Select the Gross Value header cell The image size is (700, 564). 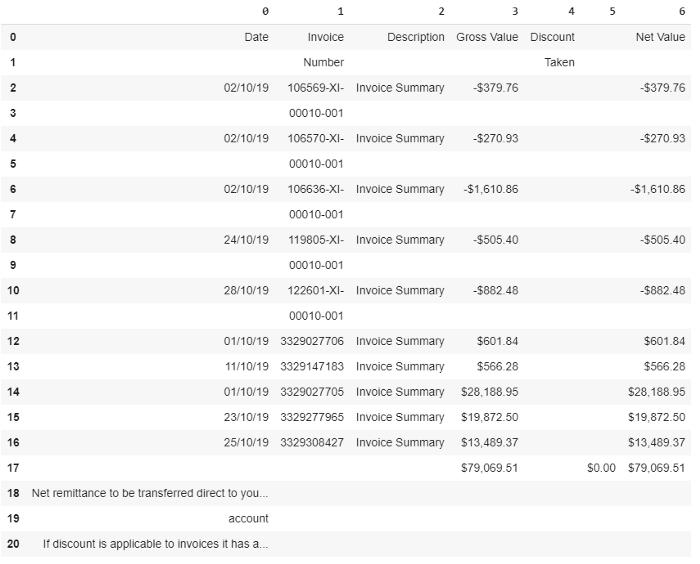[x=487, y=37]
